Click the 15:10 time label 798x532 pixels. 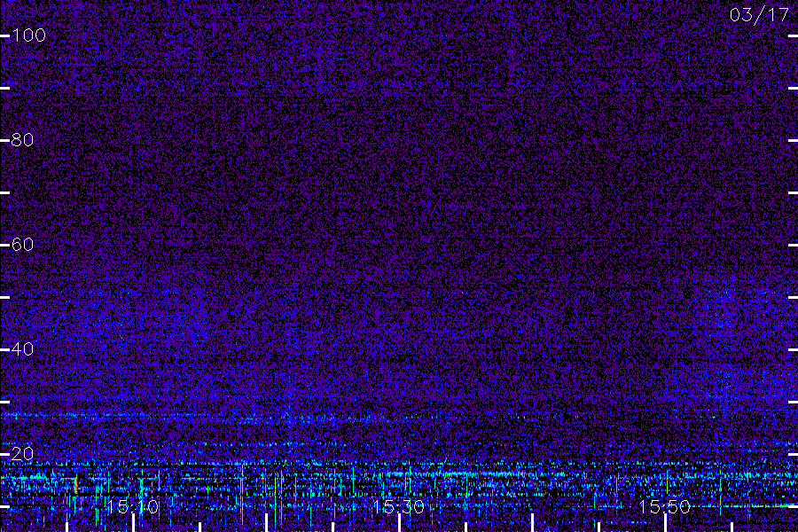[x=133, y=506]
